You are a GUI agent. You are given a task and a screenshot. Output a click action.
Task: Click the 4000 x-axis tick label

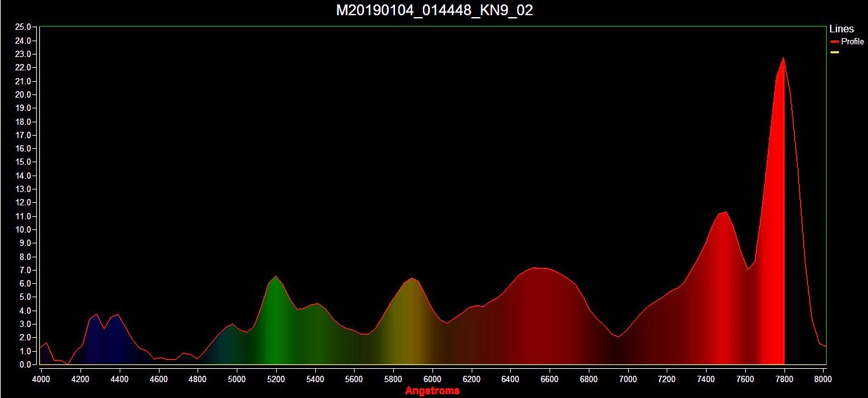click(x=41, y=378)
